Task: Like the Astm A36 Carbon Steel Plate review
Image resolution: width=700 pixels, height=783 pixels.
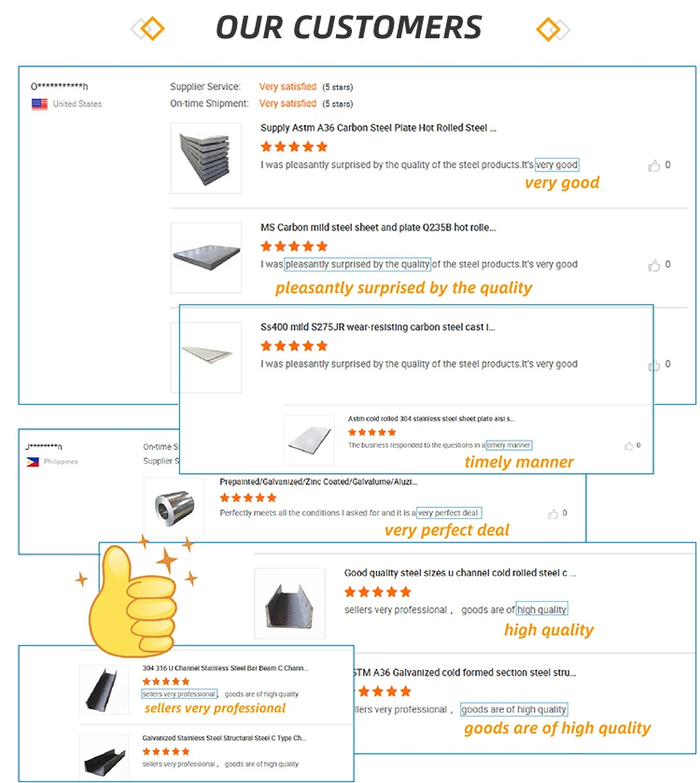Action: click(654, 165)
